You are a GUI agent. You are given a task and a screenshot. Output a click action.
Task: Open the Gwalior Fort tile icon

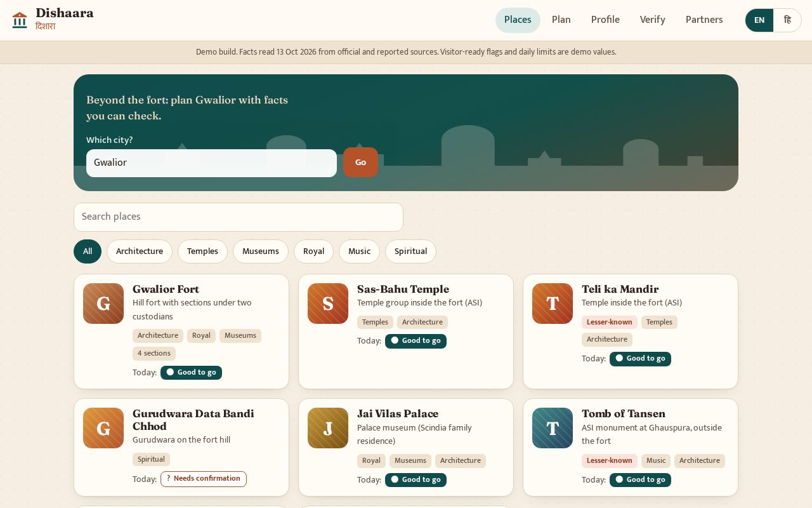pos(103,304)
